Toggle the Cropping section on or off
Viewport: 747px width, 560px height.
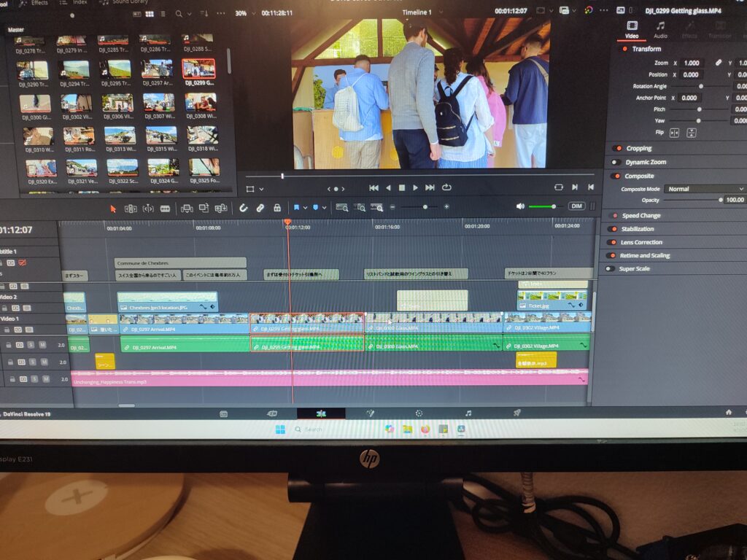pos(617,148)
